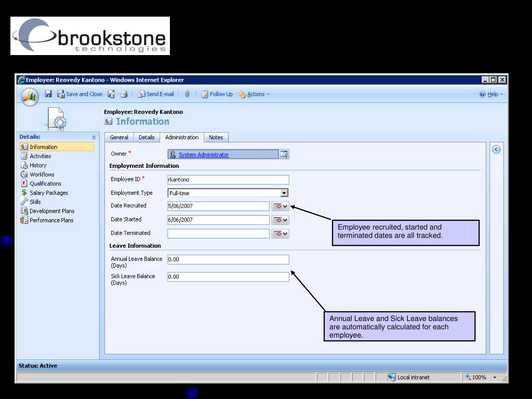This screenshot has height=399, width=532.
Task: Select the Administration tab
Action: click(182, 137)
